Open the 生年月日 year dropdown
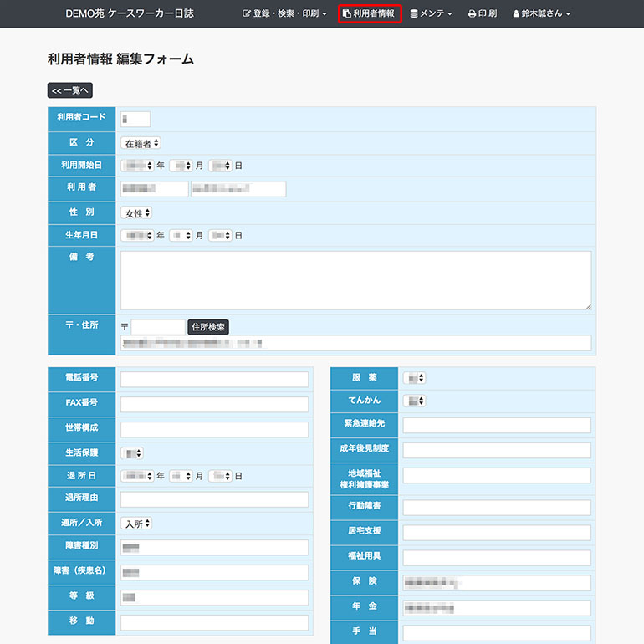 point(138,235)
